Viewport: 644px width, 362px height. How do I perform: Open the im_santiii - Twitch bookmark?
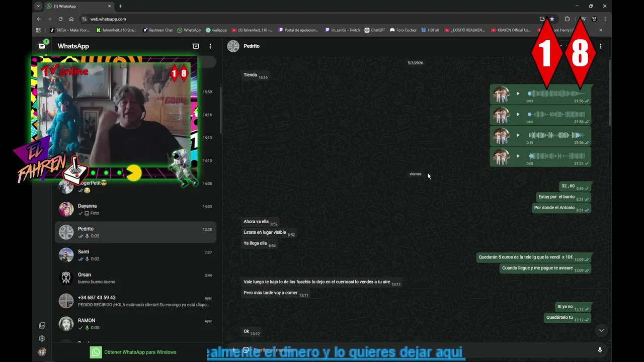(343, 30)
